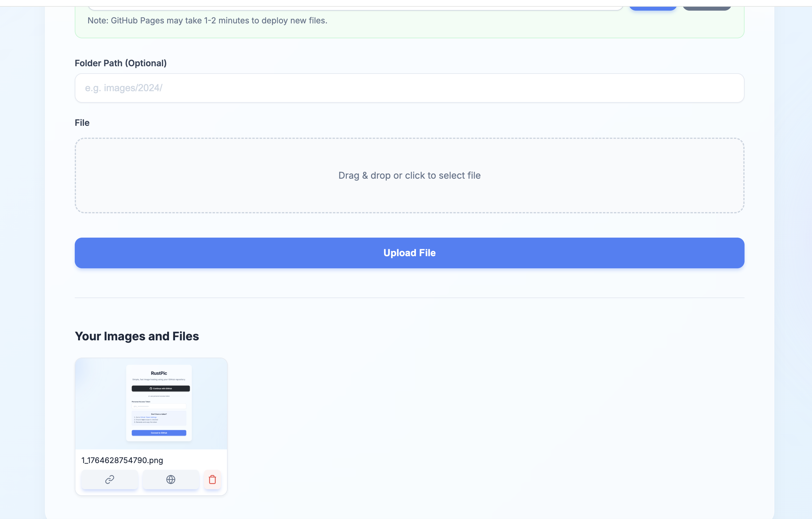Viewport: 812px width, 519px height.
Task: Click the Drag & drop or click text
Action: point(409,175)
